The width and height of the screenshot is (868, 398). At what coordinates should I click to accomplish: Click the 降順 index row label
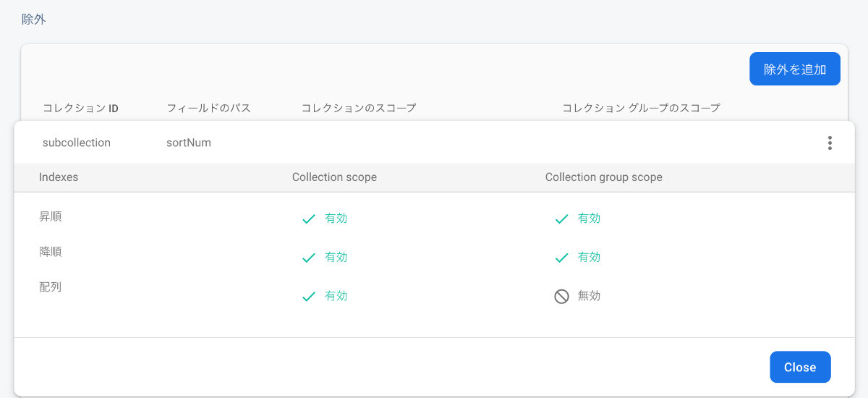click(x=51, y=252)
